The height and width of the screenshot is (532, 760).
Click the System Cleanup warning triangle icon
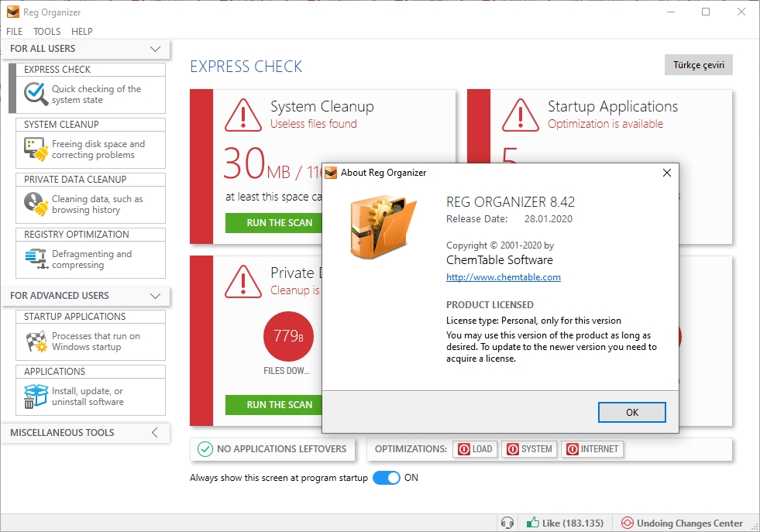click(243, 116)
